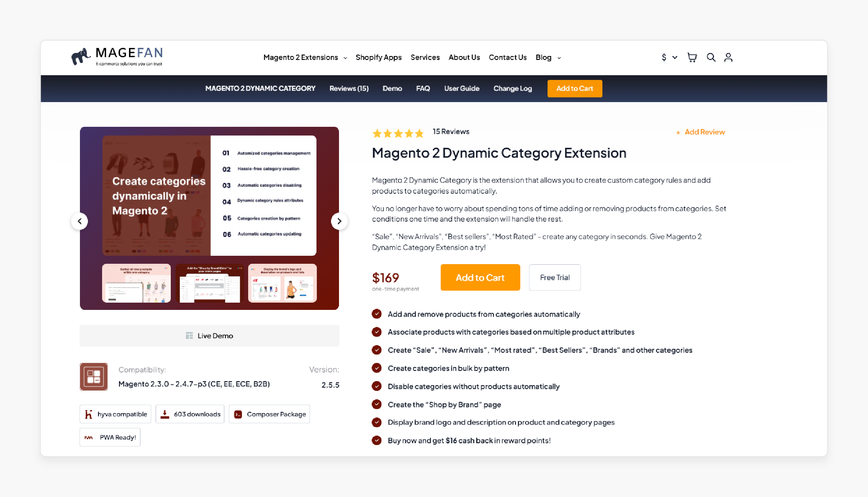
Task: Go to Contact Us page
Action: [508, 57]
